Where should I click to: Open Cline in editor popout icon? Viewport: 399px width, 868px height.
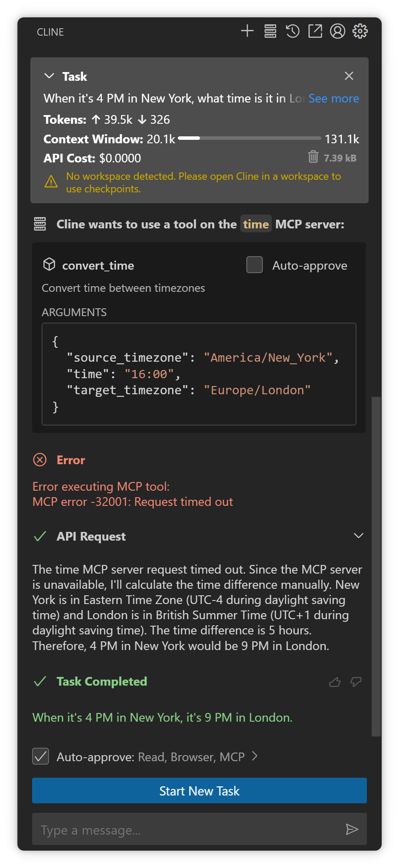pyautogui.click(x=315, y=31)
